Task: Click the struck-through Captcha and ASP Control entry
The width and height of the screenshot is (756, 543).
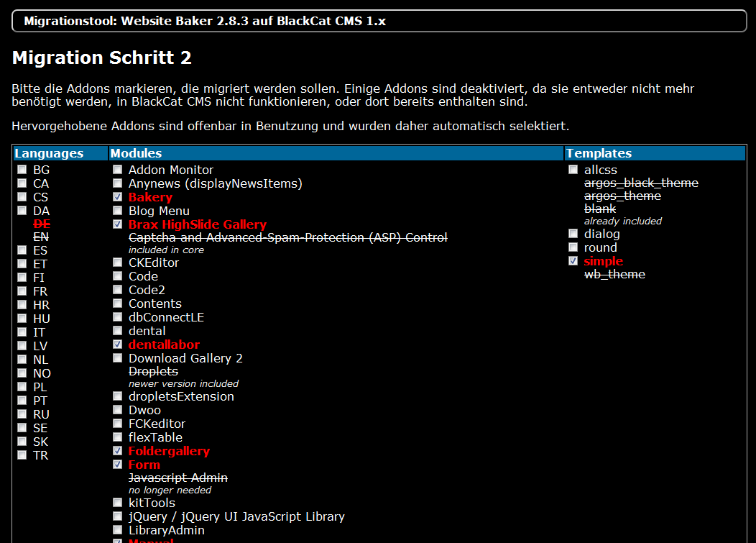Action: [288, 237]
